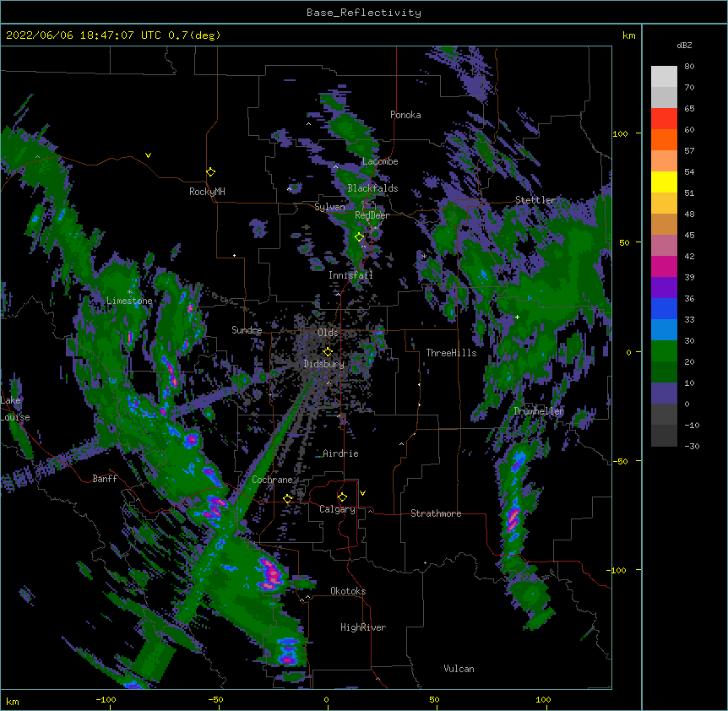Click the km unit label at top right
Screen dimensions: 728x711
coord(628,35)
